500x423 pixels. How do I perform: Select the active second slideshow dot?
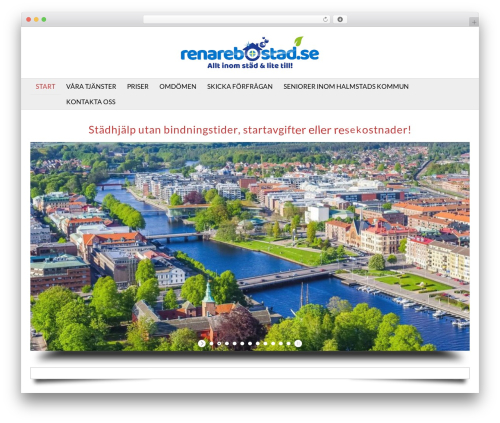[219, 344]
